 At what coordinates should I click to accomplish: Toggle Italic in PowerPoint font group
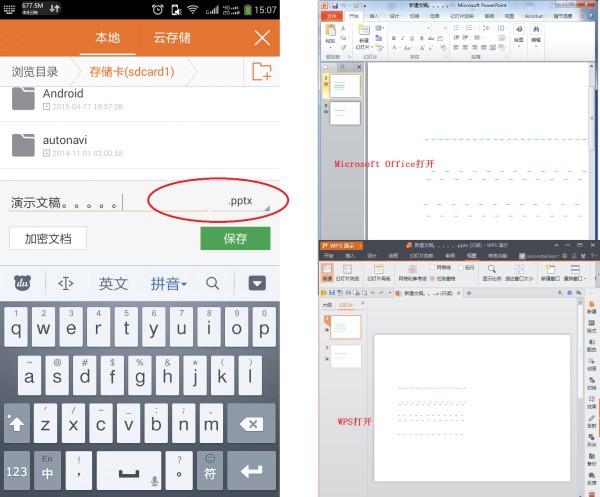coord(403,38)
